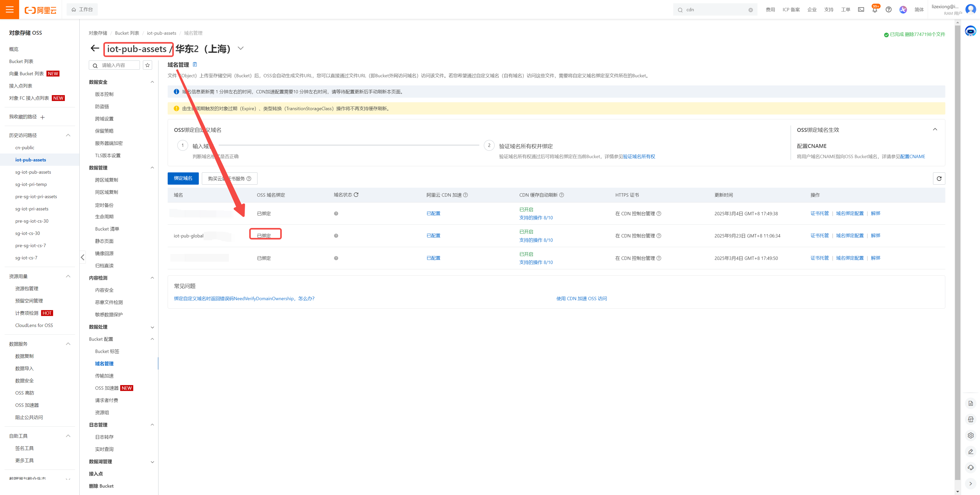Open the bucket switcher dropdown
980x495 pixels.
240,48
